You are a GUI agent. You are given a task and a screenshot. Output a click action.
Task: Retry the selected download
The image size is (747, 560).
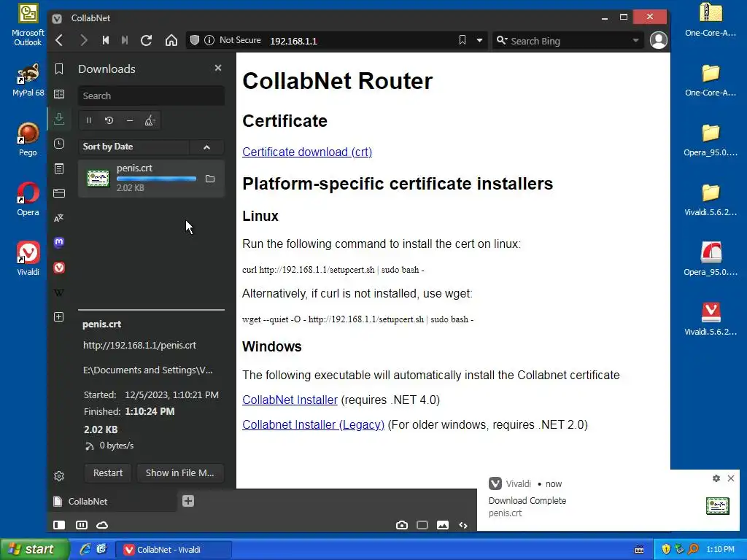(109, 120)
